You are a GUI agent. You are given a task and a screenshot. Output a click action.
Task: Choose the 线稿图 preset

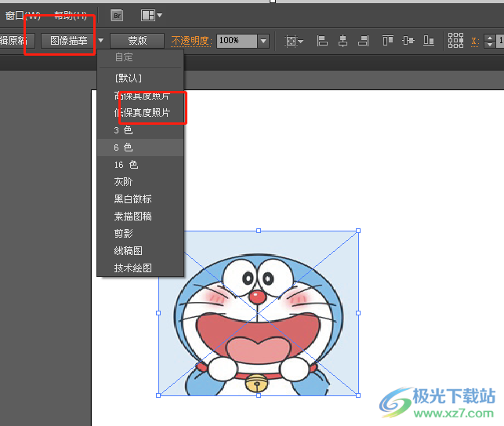click(140, 250)
